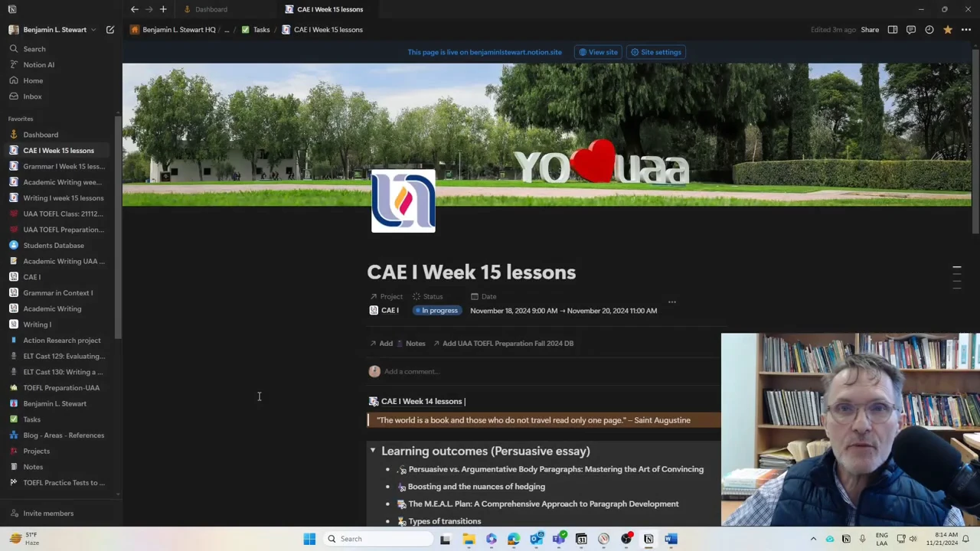This screenshot has height=551, width=980.
Task: Open Boosting and nuances of hedging link
Action: [476, 487]
